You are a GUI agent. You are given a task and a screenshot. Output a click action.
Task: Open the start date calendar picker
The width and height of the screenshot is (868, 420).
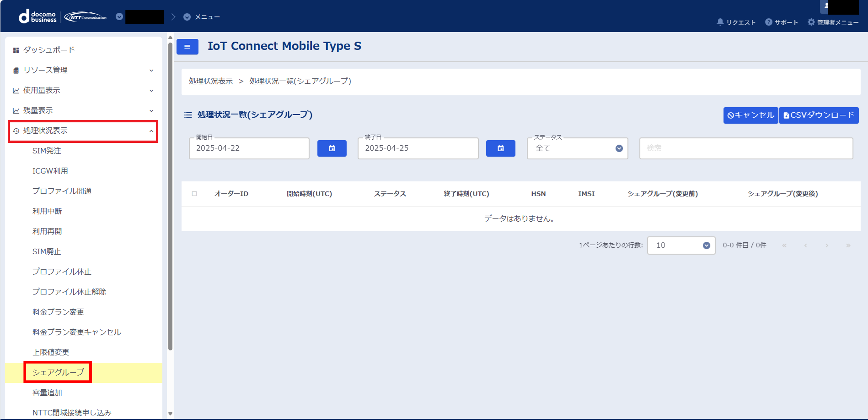[x=332, y=148]
